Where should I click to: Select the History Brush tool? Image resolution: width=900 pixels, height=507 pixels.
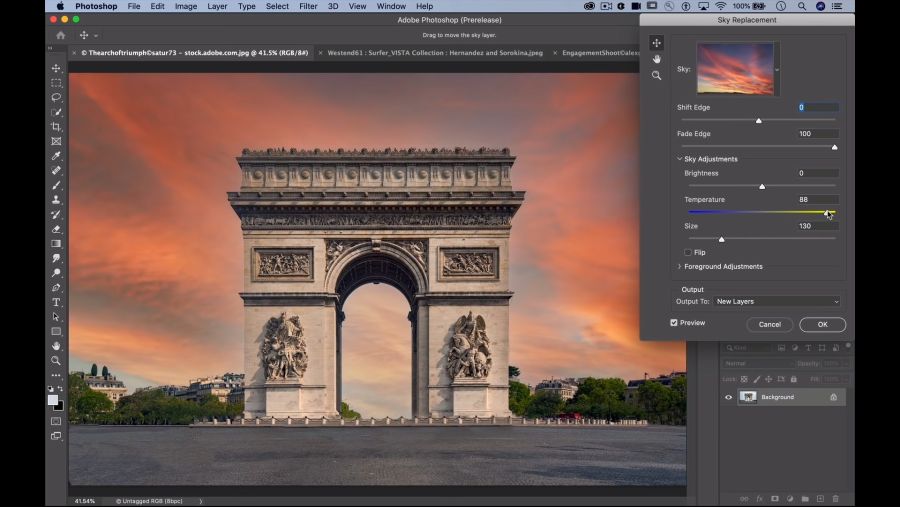[56, 214]
